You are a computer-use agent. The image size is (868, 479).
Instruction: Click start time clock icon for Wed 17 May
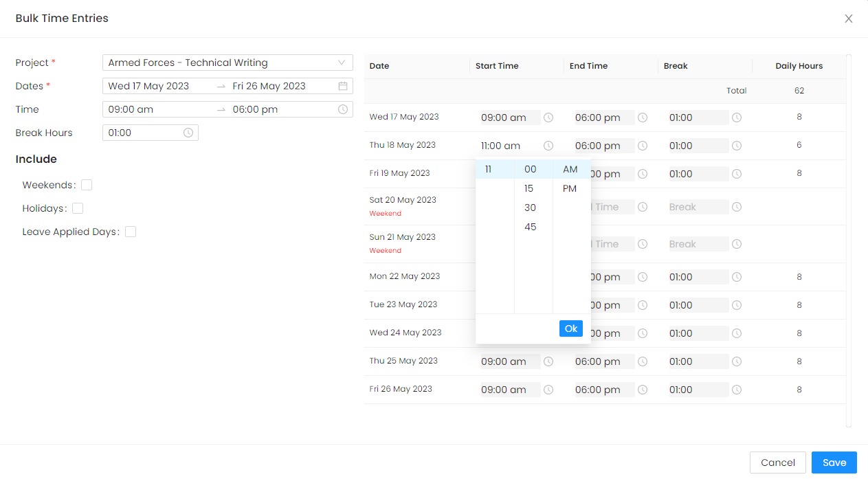tap(548, 118)
